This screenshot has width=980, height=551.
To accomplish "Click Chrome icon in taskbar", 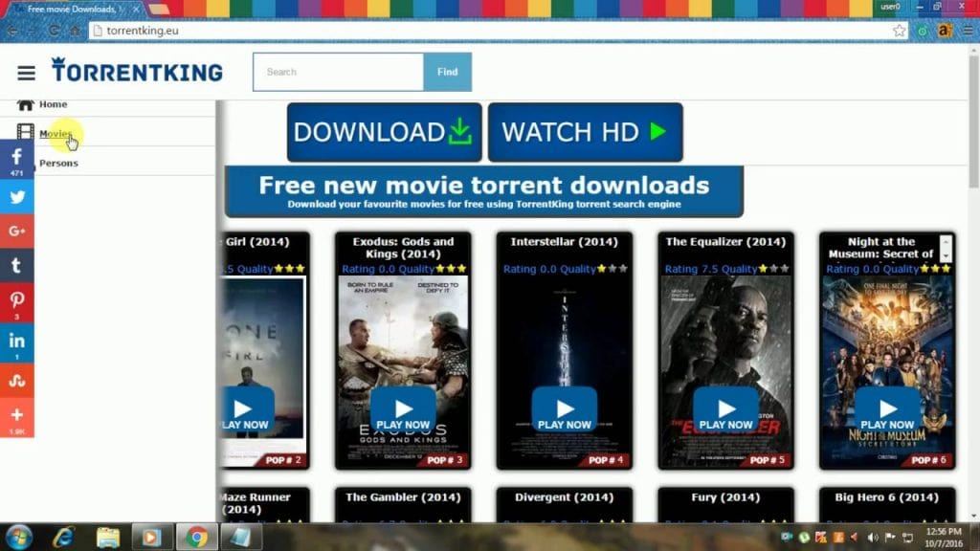I will point(196,538).
